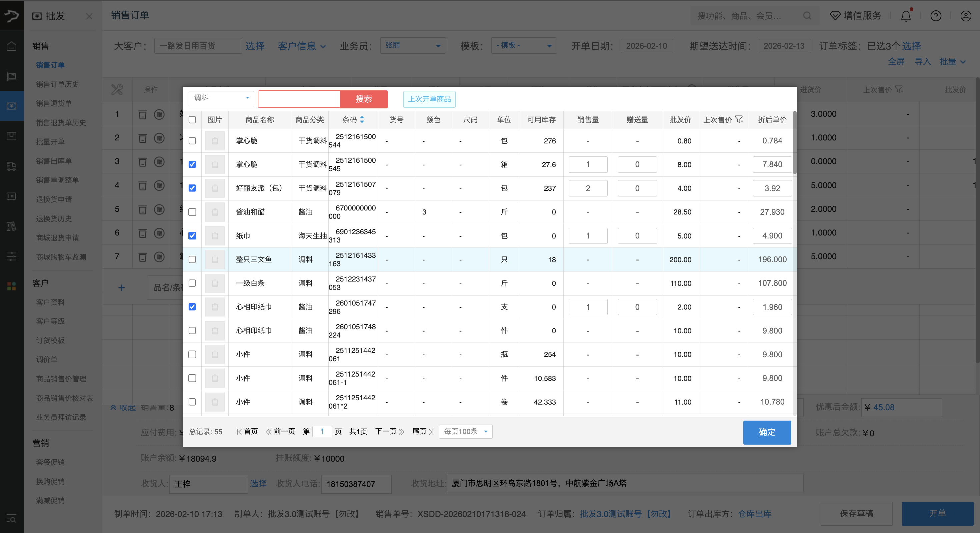Click the home icon in left sidebar
980x533 pixels.
coord(11,46)
